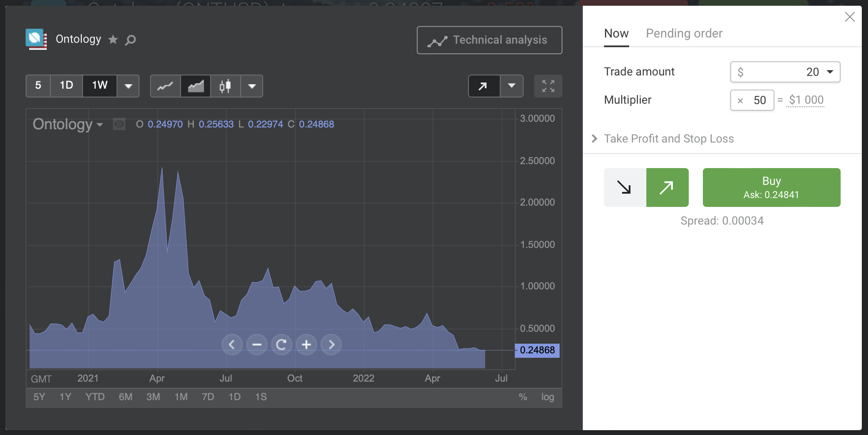Open Technical analysis
The width and height of the screenshot is (868, 435).
489,40
